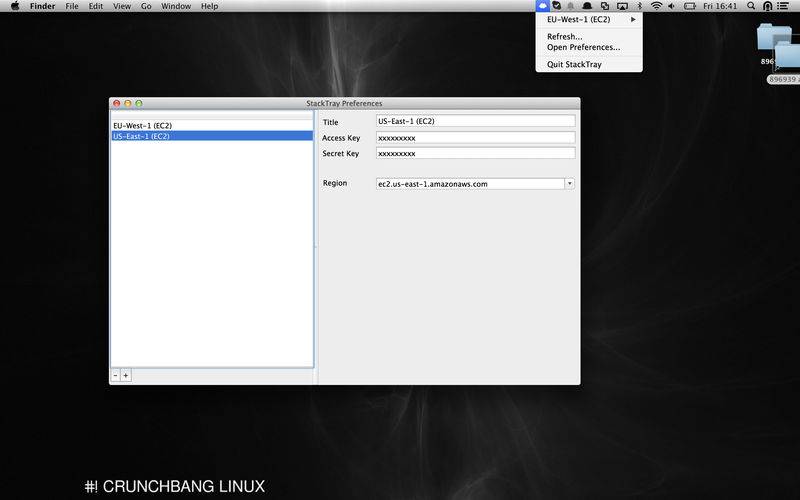The width and height of the screenshot is (800, 500).
Task: Click the Secret Key input field
Action: [476, 153]
